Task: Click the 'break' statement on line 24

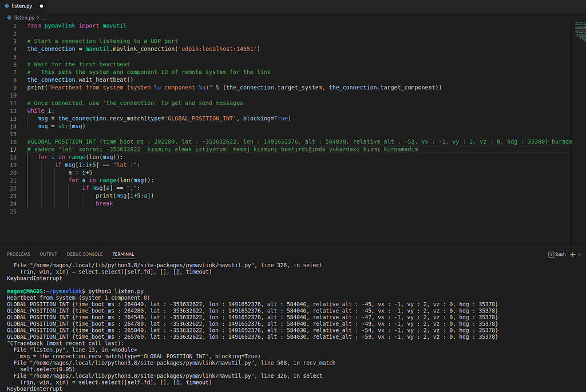Action: pos(104,203)
